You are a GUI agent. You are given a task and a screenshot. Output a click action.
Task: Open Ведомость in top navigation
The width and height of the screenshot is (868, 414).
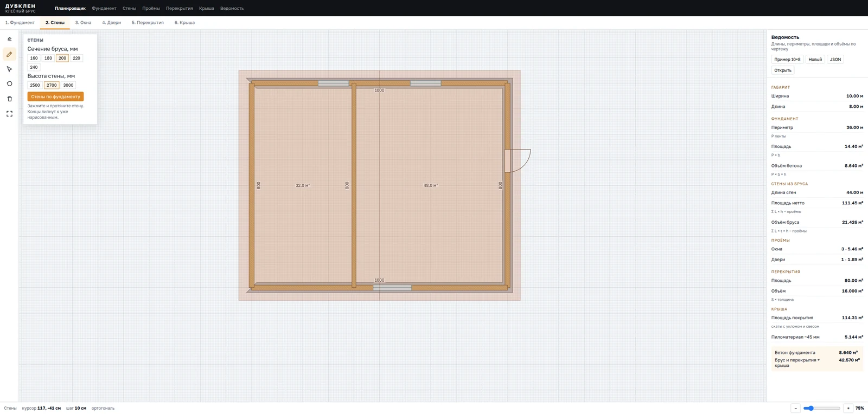232,8
